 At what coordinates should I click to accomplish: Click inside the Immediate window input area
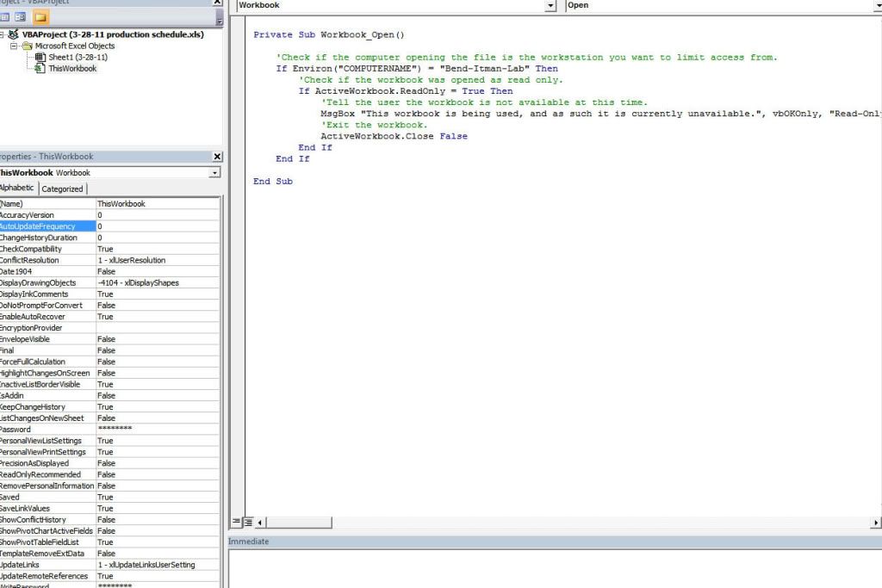pos(555,569)
